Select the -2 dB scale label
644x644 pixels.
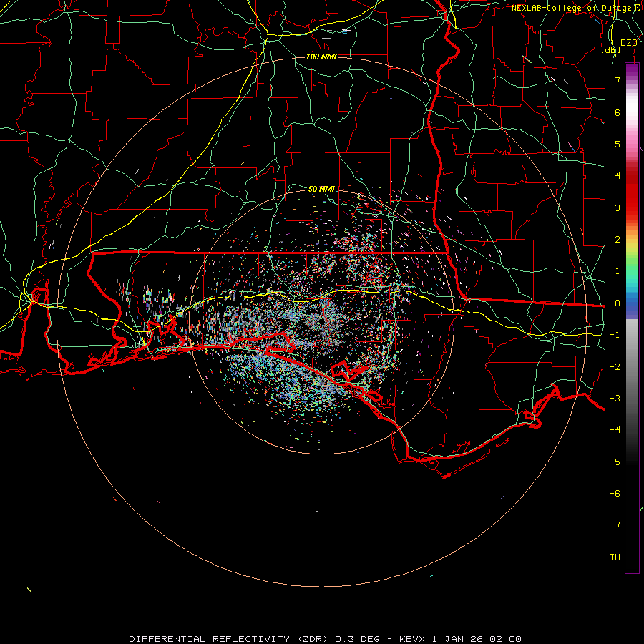(615, 367)
